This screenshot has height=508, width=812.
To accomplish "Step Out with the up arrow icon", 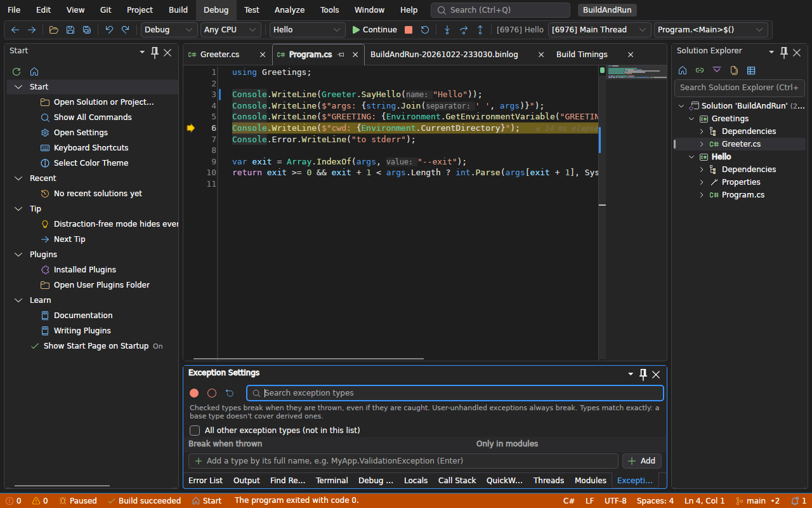I will (x=480, y=30).
